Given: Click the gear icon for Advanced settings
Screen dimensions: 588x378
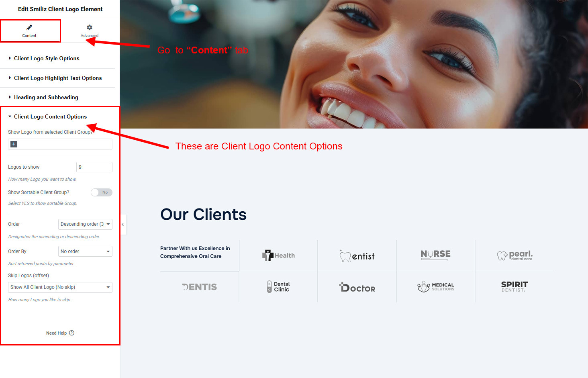Looking at the screenshot, I should click(x=90, y=27).
